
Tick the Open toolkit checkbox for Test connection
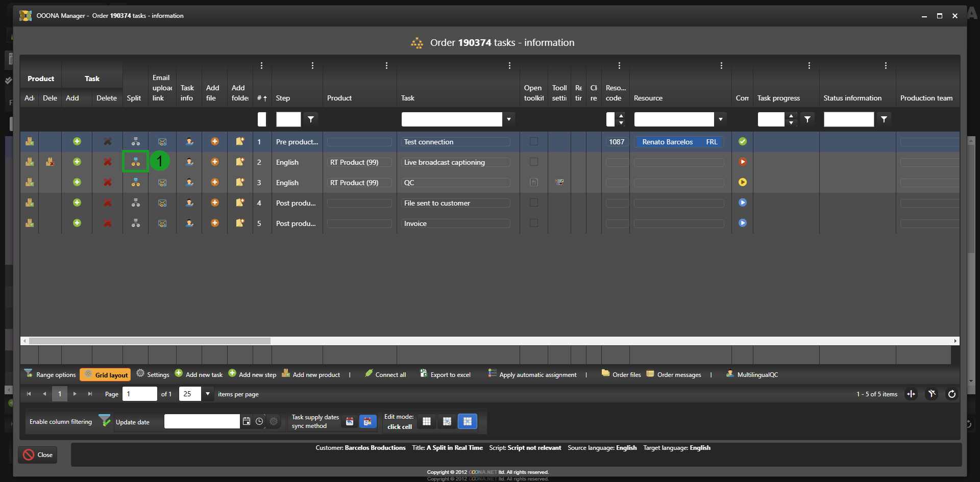534,141
